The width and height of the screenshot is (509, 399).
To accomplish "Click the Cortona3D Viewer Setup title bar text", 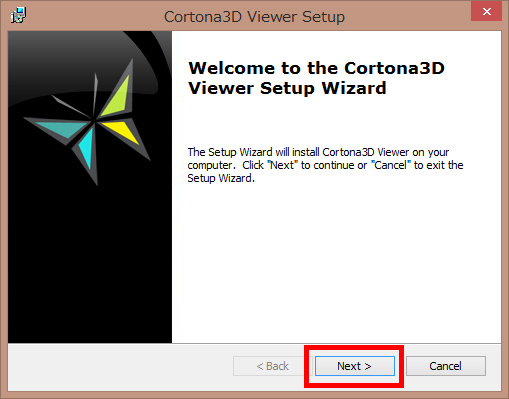I will 254,17.
